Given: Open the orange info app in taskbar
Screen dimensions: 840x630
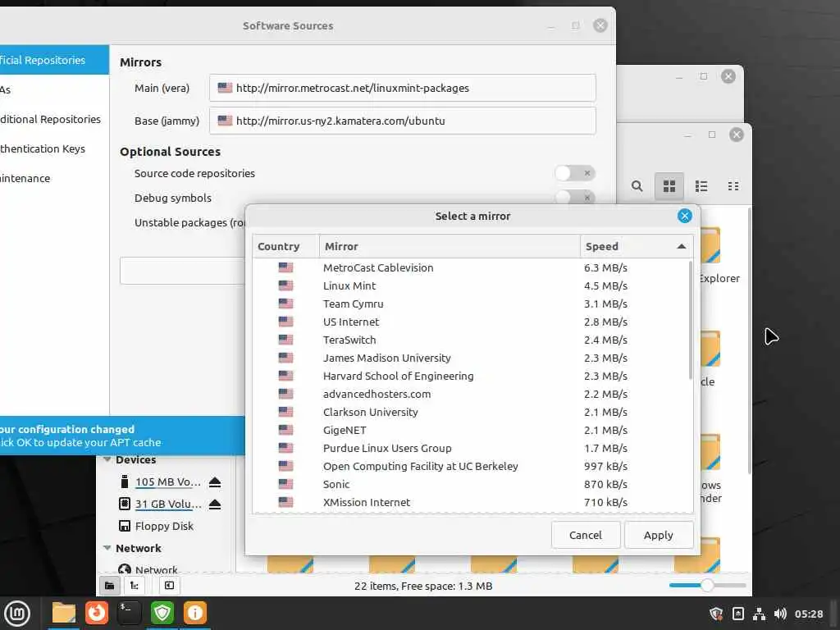Looking at the screenshot, I should [x=195, y=613].
